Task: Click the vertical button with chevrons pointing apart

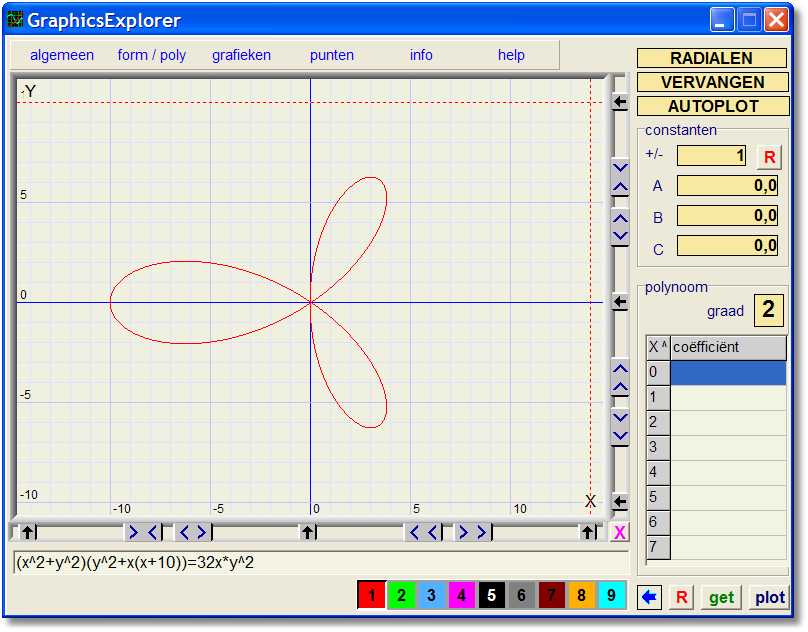Action: [620, 227]
